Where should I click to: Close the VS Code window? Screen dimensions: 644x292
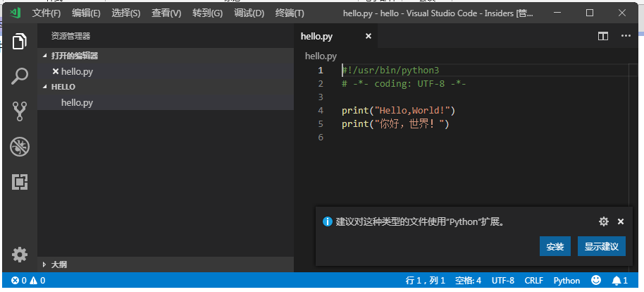pyautogui.click(x=622, y=13)
